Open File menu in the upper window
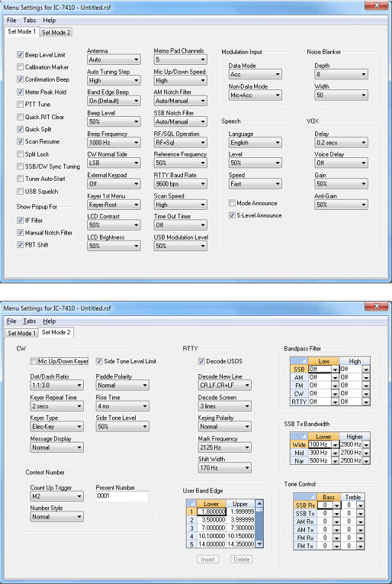The image size is (392, 584). pos(11,20)
